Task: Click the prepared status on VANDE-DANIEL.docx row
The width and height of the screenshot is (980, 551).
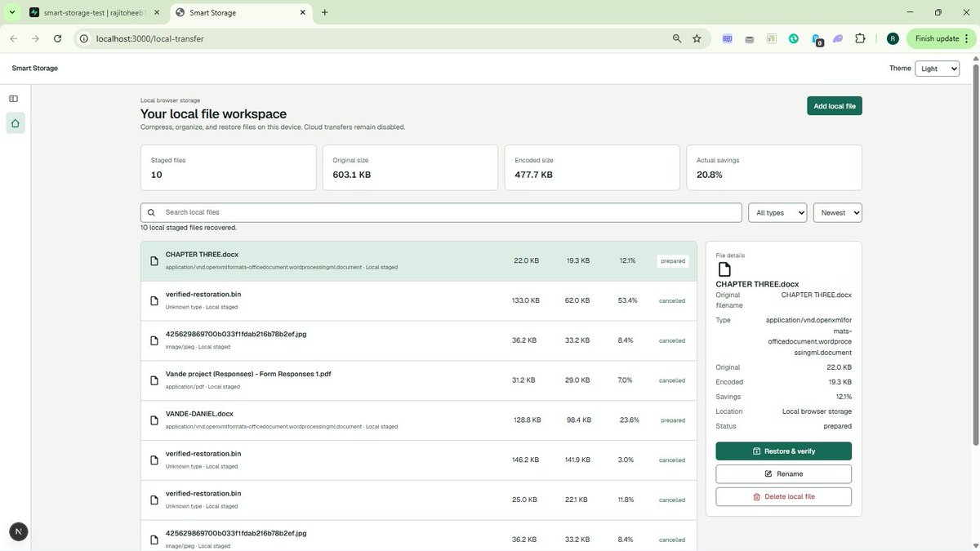Action: (x=673, y=420)
